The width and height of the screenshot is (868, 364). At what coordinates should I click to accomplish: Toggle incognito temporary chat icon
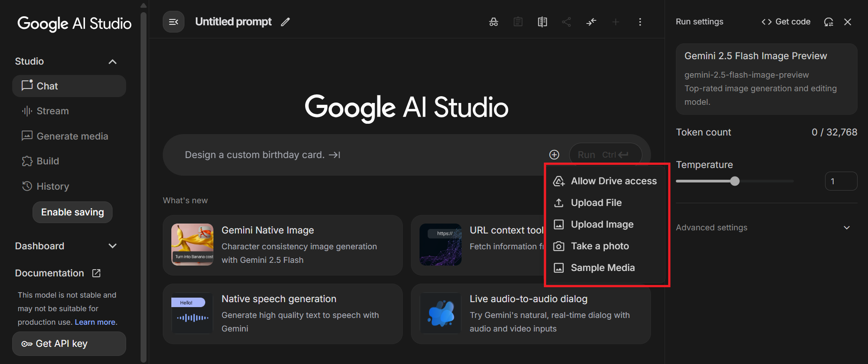(494, 22)
